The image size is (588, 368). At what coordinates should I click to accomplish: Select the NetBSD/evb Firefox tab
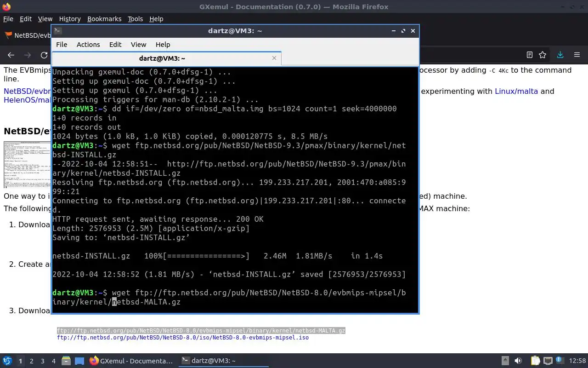28,35
